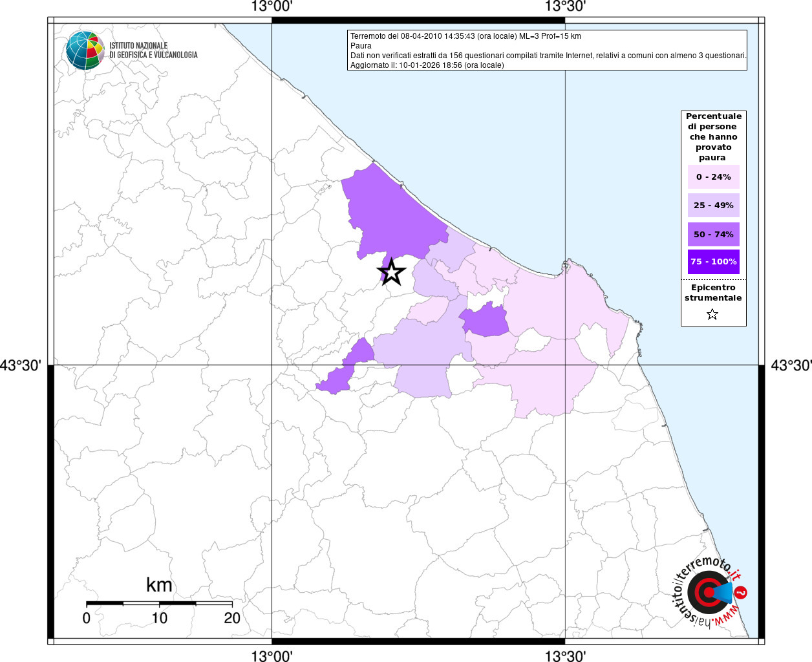The width and height of the screenshot is (812, 662).
Task: Click the bottom 13°30' longitude label
Action: pos(565,656)
